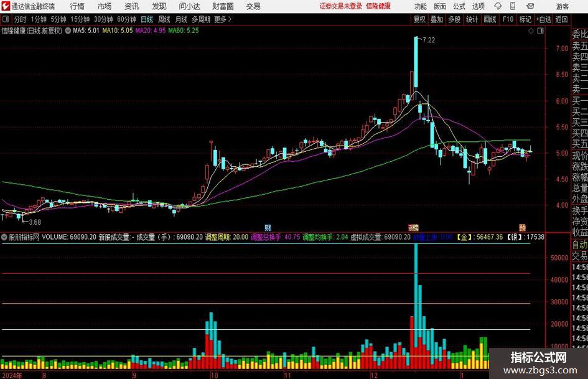Open the 多周期 multi-period view
Screen dimensions: 588x379
(x=201, y=19)
